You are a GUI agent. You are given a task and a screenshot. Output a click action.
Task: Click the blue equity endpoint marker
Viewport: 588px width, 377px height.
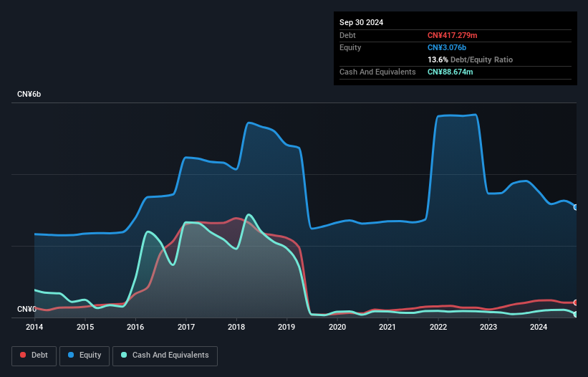pyautogui.click(x=576, y=207)
